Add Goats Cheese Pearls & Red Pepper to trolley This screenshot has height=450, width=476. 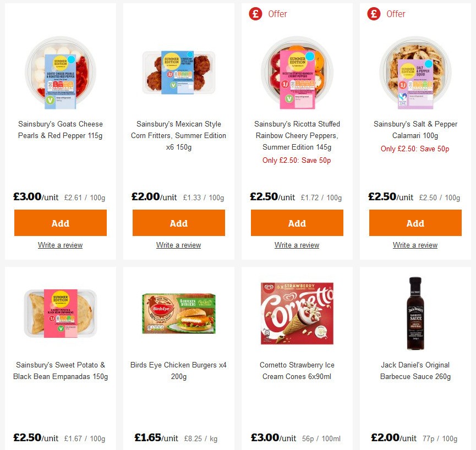pos(61,223)
